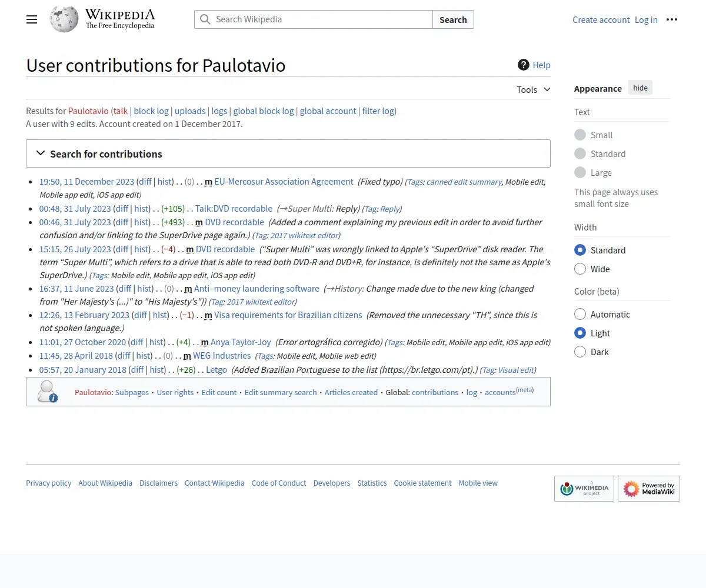Screen dimensions: 706x588
Task: Open Statistics footer link
Action: 372,483
